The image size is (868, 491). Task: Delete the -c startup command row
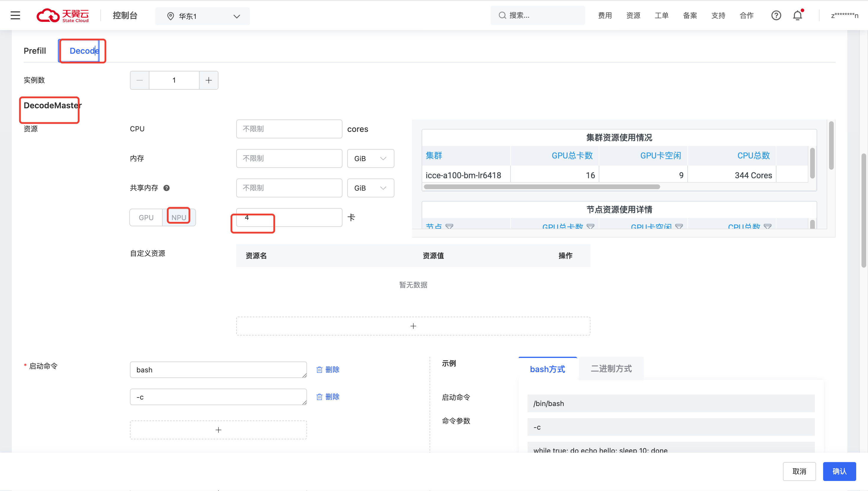pyautogui.click(x=327, y=397)
